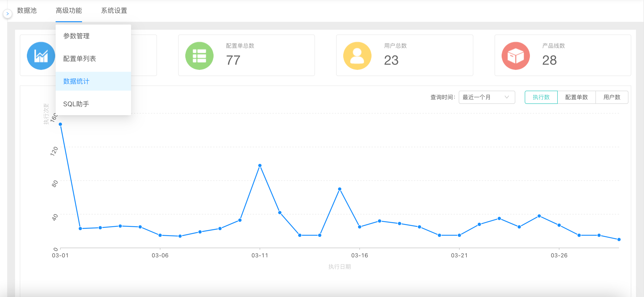This screenshot has width=644, height=297.
Task: Open the 最近一个月 query time dropdown
Action: tap(487, 97)
